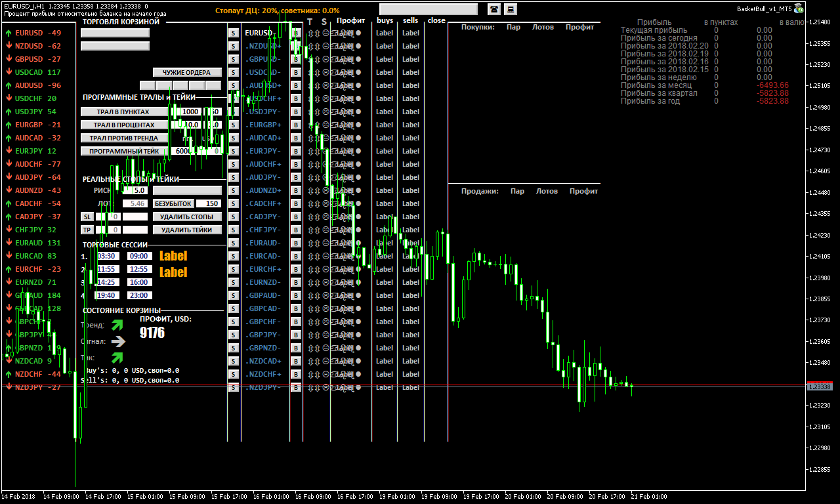The image size is (840, 504).
Task: Click the laptop icon button
Action: coord(511,9)
